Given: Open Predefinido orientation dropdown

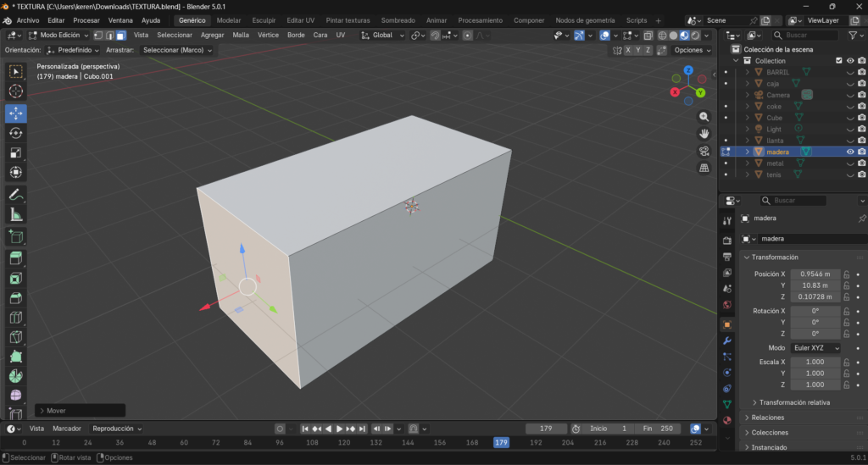Looking at the screenshot, I should point(73,50).
